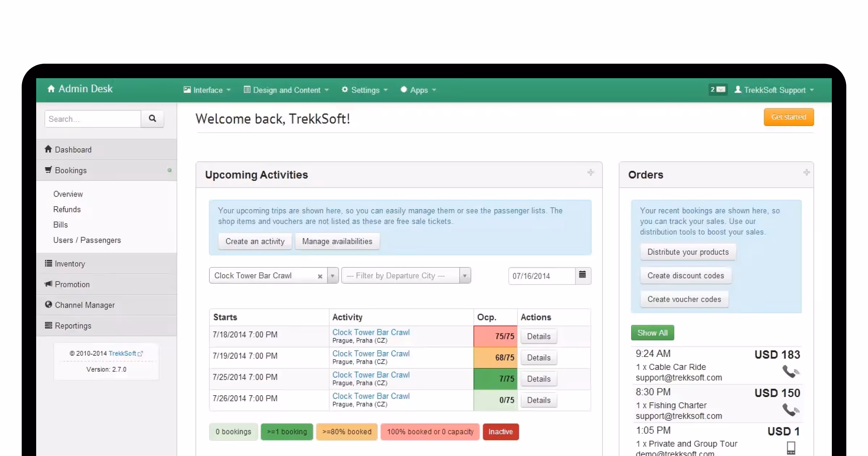Open the 7/18/2014 Clock Tower Bar Crawl link
868x456 pixels.
click(x=371, y=332)
